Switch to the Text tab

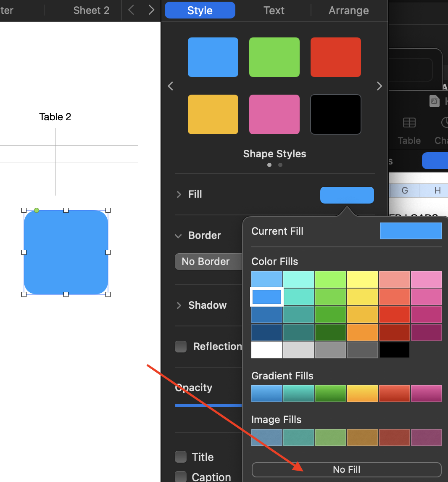click(x=274, y=11)
